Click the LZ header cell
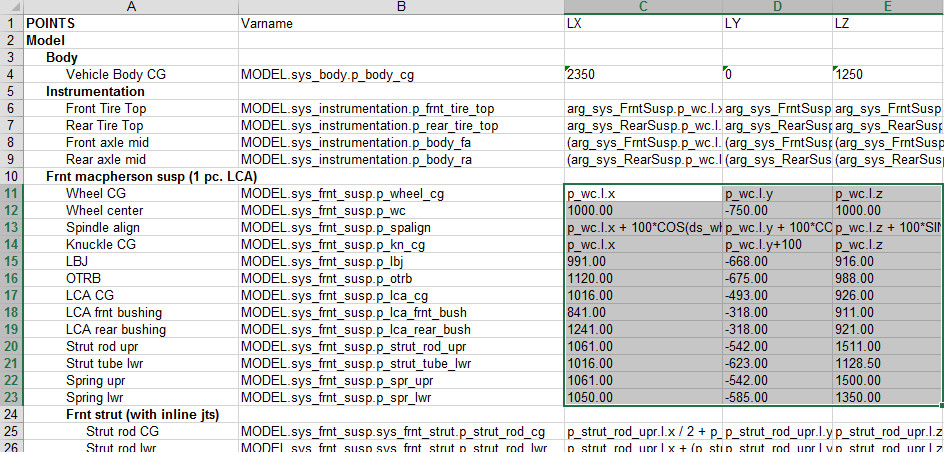The height and width of the screenshot is (452, 944). pos(889,23)
